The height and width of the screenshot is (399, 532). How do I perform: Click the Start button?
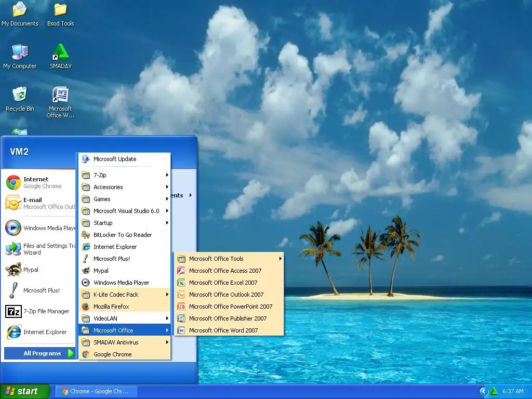click(x=24, y=391)
